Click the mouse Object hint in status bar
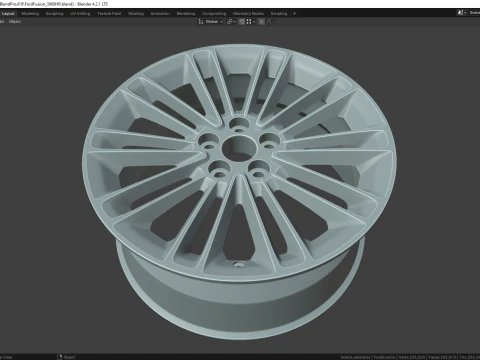The image size is (480, 360). 66,357
